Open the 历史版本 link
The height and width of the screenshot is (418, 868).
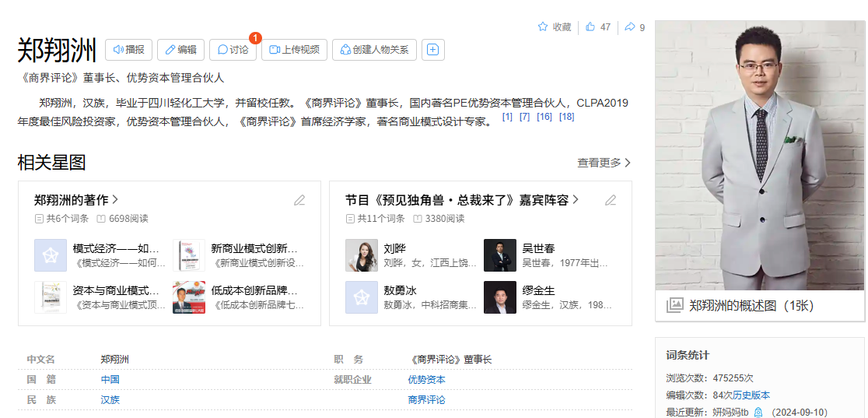click(751, 395)
